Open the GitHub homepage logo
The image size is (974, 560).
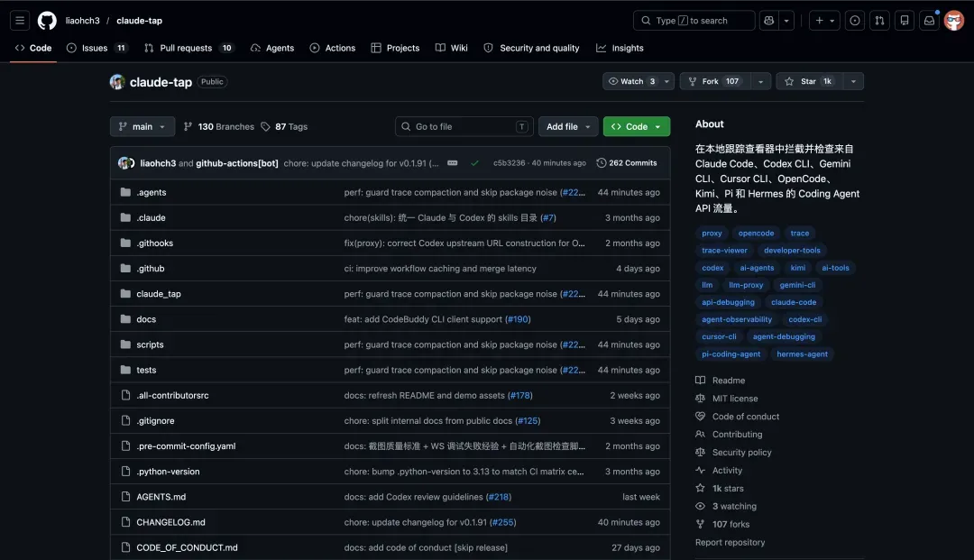pyautogui.click(x=47, y=21)
